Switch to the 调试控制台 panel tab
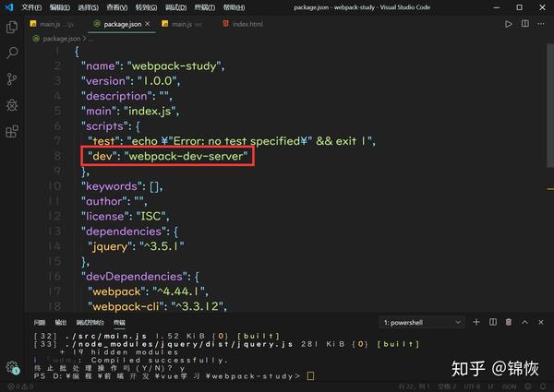 point(90,322)
